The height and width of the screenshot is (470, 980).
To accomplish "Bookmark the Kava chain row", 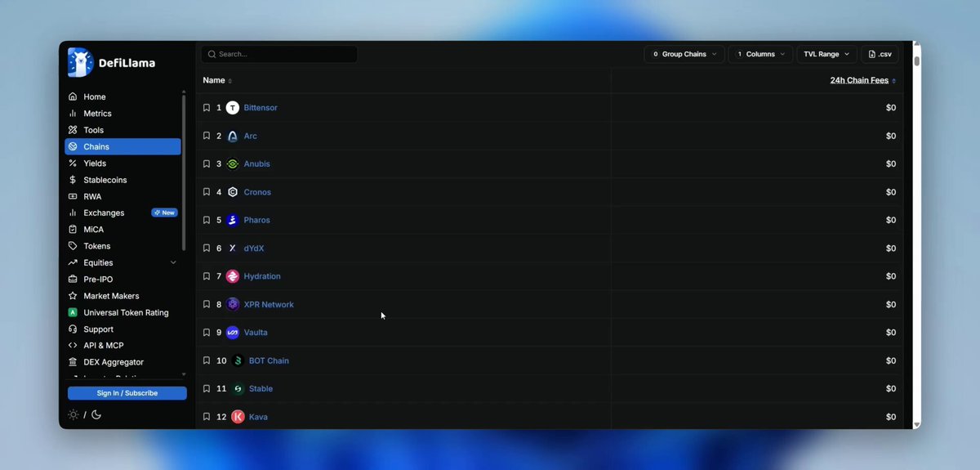I will pos(207,417).
